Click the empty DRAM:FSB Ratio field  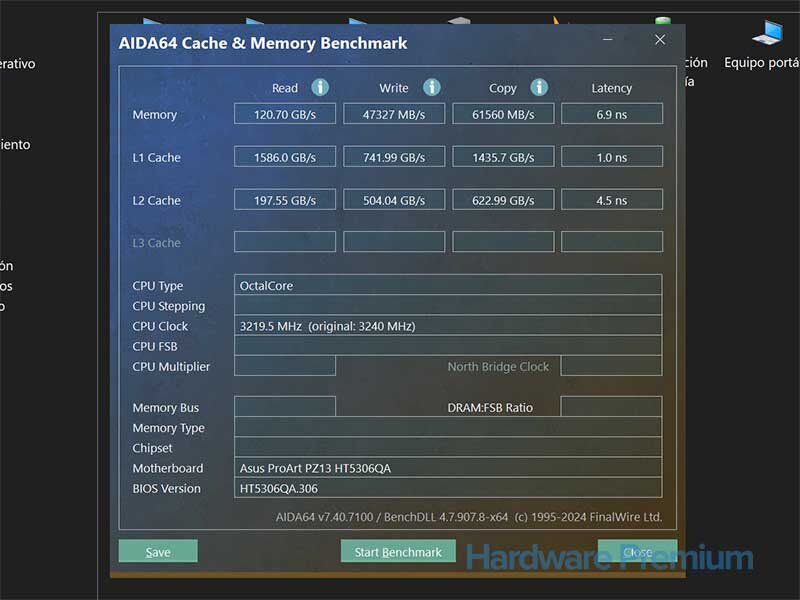pos(611,407)
